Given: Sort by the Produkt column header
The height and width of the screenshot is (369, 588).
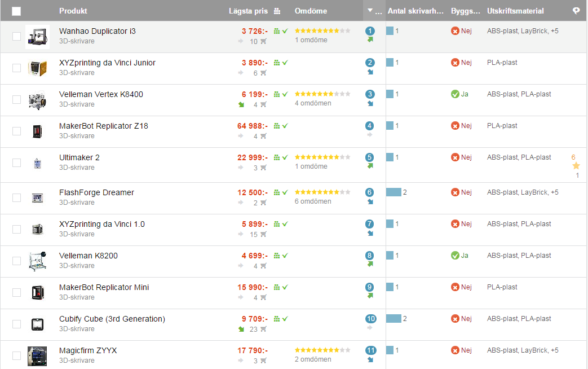Looking at the screenshot, I should [x=73, y=11].
